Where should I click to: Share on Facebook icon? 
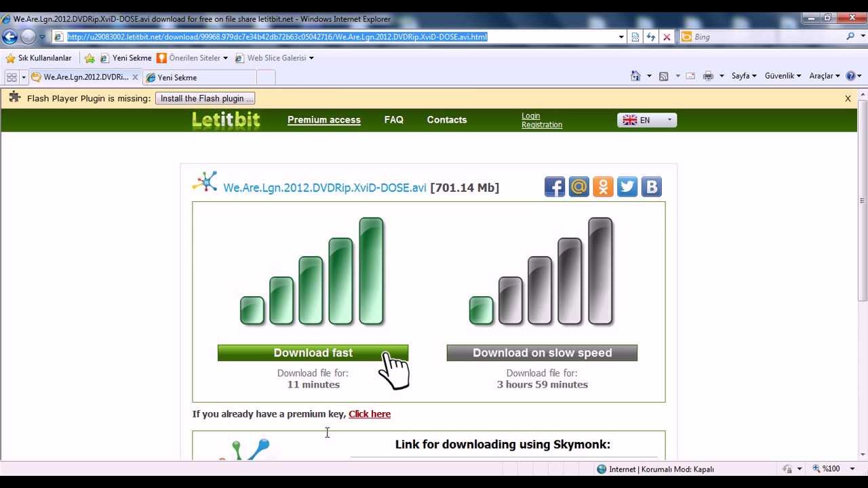click(x=555, y=186)
